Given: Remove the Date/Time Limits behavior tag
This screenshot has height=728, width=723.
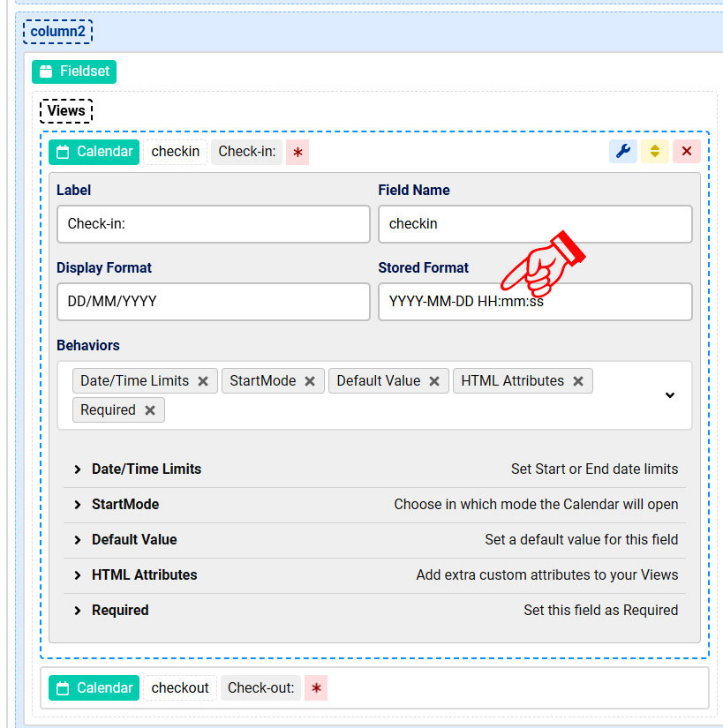Looking at the screenshot, I should tap(203, 381).
